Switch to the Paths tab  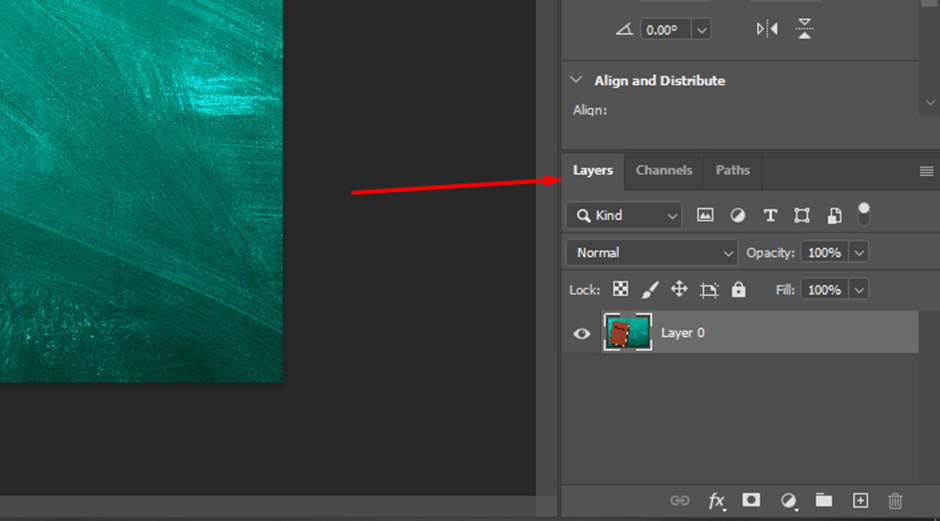click(x=733, y=171)
